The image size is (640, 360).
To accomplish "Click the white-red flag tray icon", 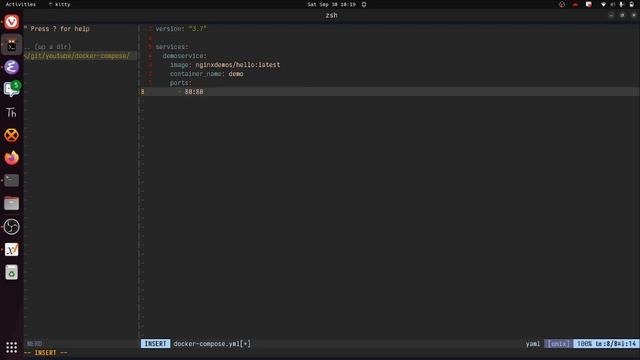I will point(589,4).
